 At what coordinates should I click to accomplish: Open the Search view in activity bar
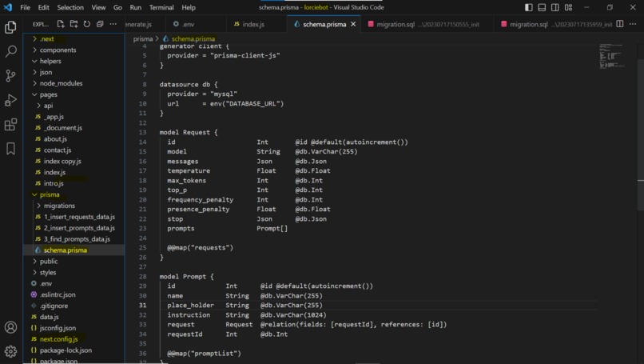coord(10,51)
